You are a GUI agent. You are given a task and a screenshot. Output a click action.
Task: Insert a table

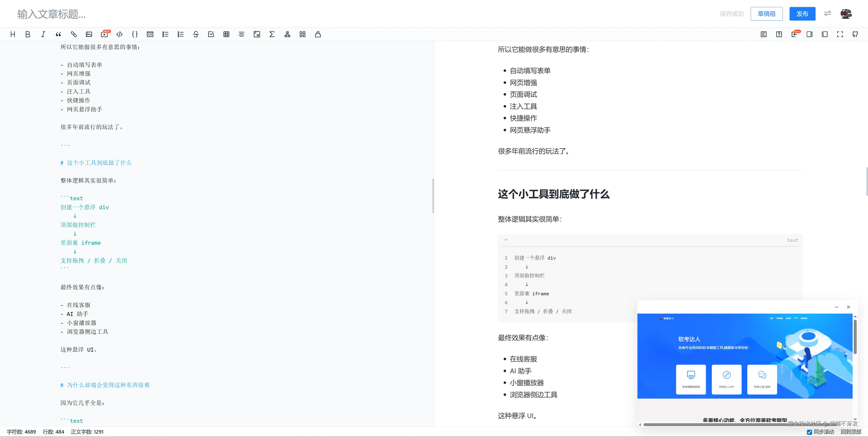click(226, 34)
